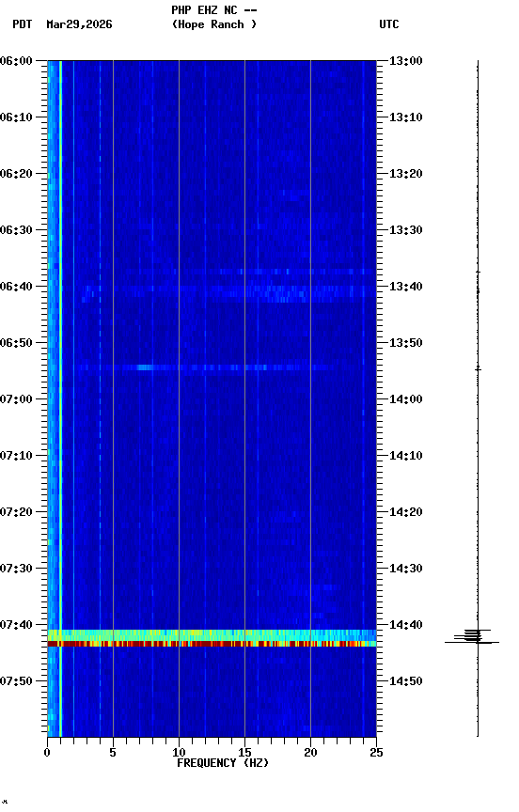Click the '13:00' UTC time label

(x=406, y=61)
